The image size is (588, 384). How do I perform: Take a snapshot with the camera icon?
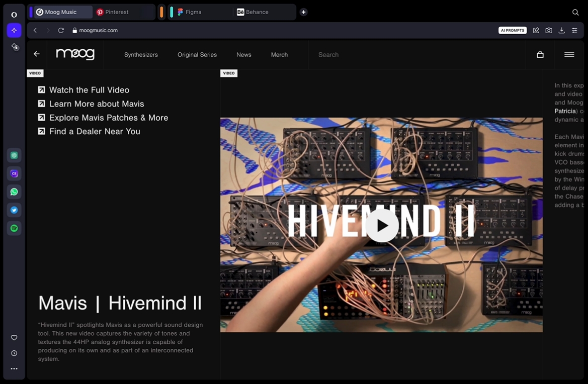click(x=549, y=30)
